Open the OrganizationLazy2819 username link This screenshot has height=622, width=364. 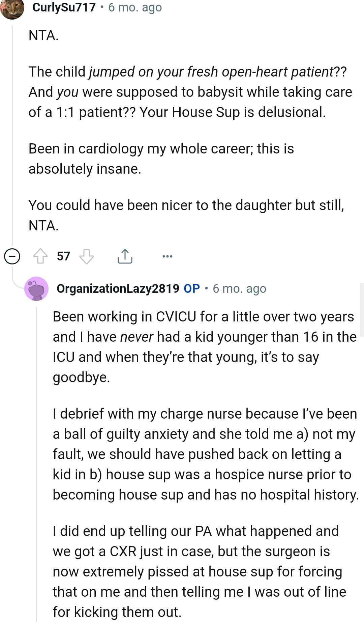[x=118, y=289]
